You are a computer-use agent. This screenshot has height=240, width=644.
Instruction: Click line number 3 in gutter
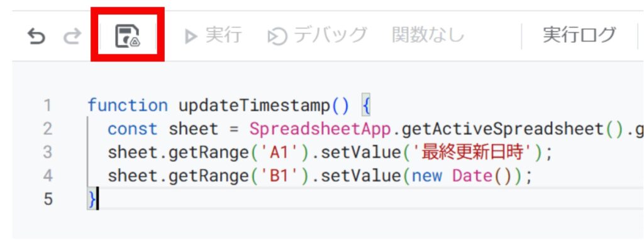pyautogui.click(x=48, y=152)
